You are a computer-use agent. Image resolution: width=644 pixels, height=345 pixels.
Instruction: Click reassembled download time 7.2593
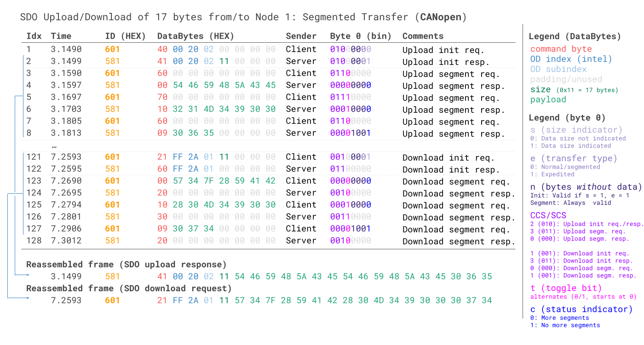click(66, 300)
